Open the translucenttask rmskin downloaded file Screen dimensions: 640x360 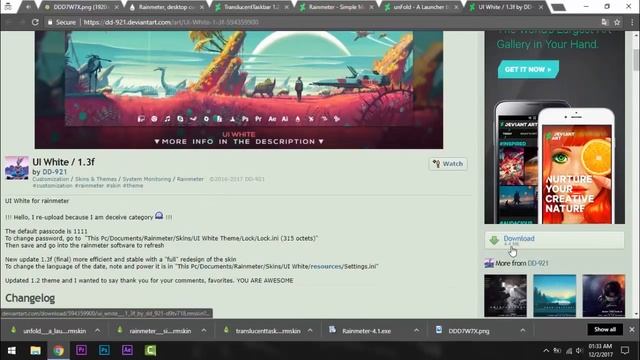click(x=262, y=331)
